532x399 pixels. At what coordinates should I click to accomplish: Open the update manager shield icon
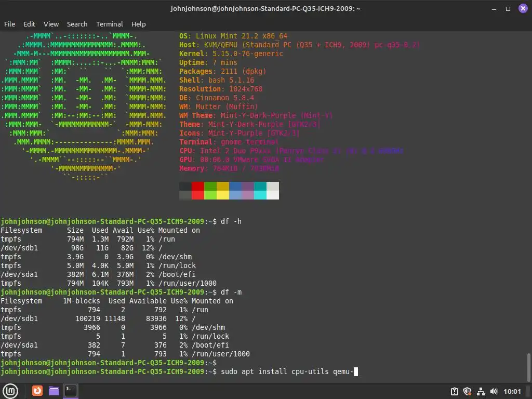(x=467, y=392)
